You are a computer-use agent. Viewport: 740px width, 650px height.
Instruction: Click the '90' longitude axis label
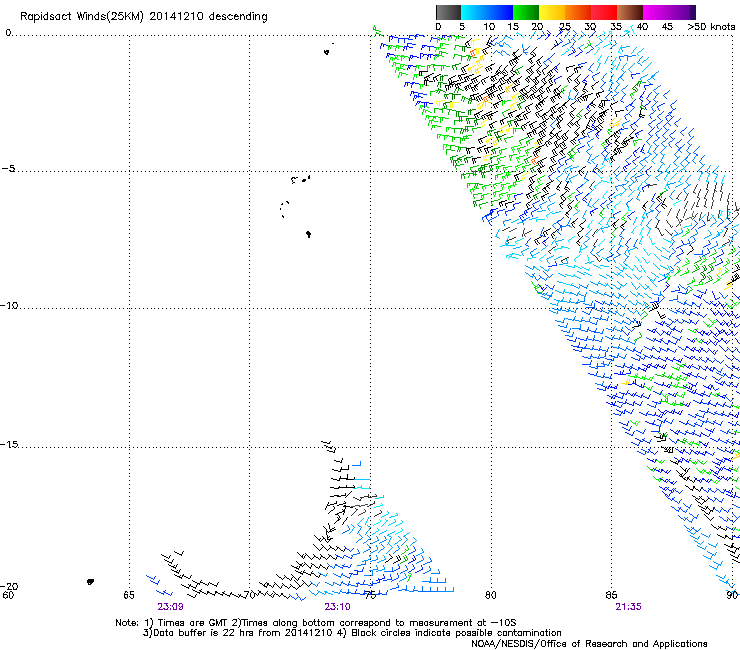coord(732,595)
